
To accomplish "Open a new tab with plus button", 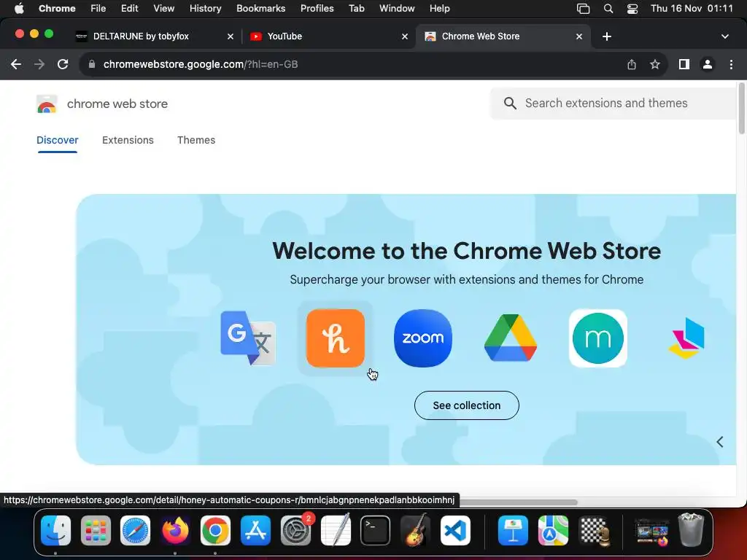I will [x=606, y=36].
